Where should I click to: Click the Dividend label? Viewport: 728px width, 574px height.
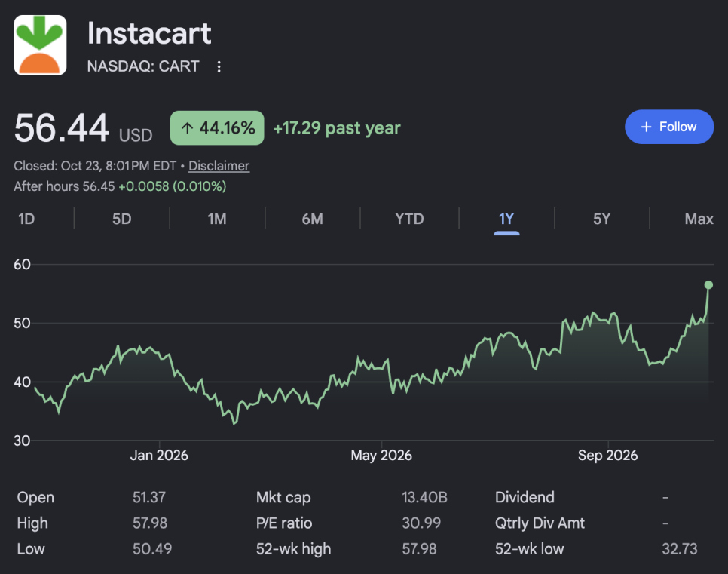click(x=525, y=497)
